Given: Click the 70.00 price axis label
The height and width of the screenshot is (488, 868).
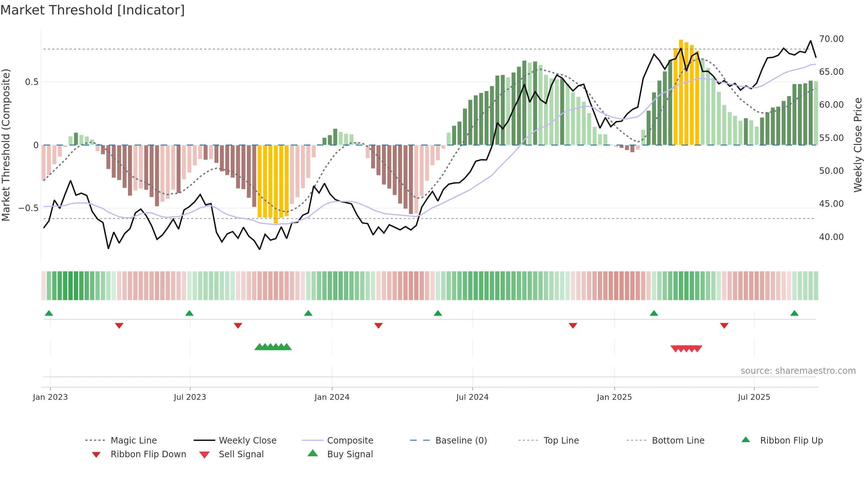Looking at the screenshot, I should [831, 39].
